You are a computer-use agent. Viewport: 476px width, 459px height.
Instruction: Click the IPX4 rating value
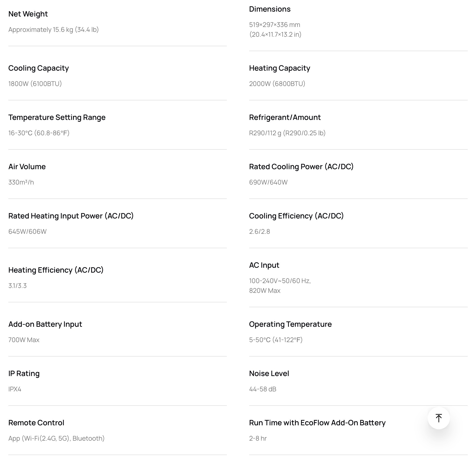pyautogui.click(x=15, y=389)
